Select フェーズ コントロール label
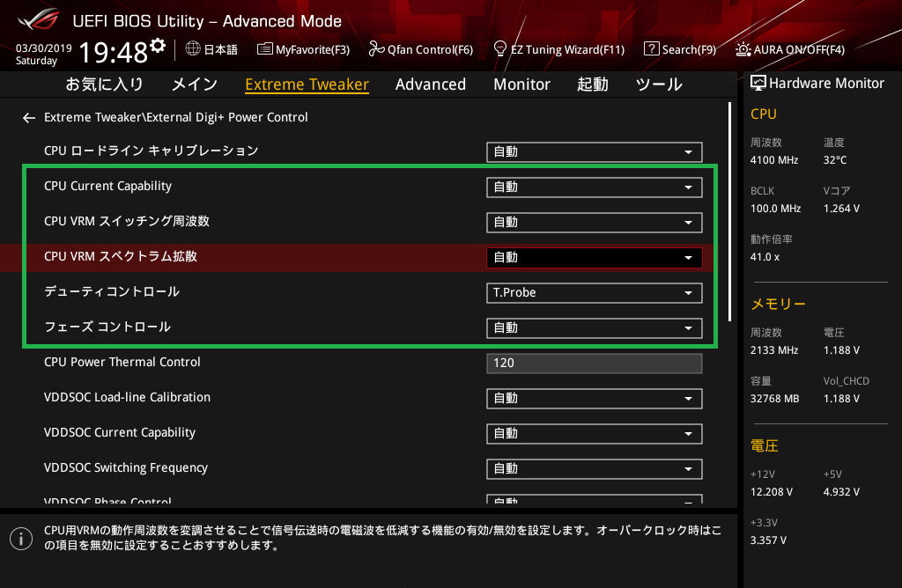Screen dimensions: 902x588 pos(107,327)
